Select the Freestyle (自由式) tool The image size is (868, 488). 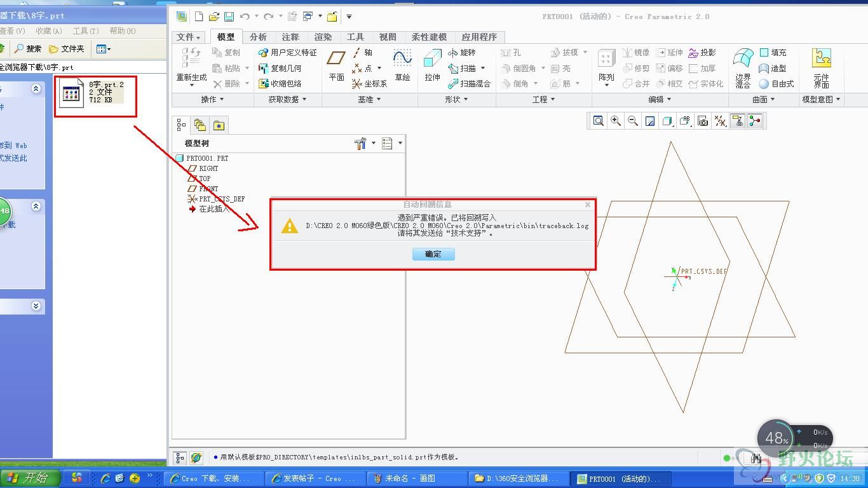(776, 83)
